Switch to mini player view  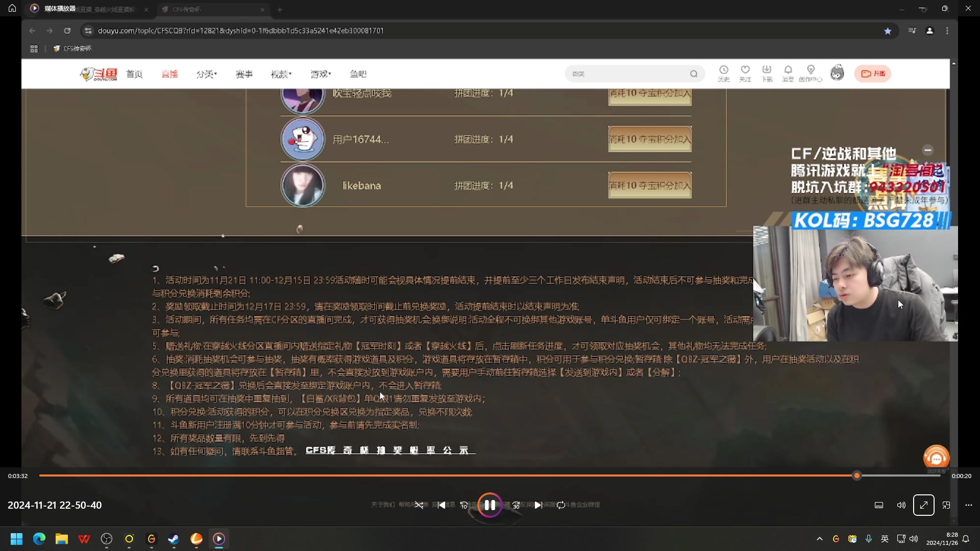pyautogui.click(x=946, y=505)
